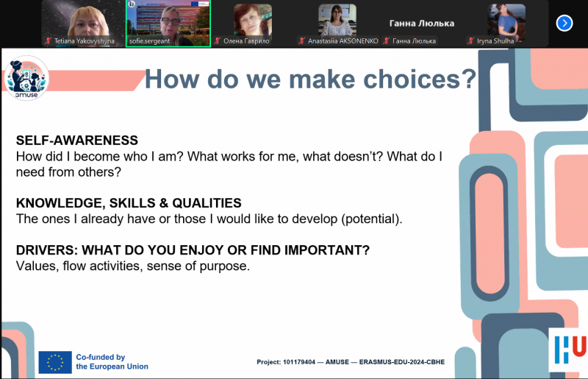Select Tetiana Yakovyshyna's video thumbnail
This screenshot has width=588, height=379.
84,19
